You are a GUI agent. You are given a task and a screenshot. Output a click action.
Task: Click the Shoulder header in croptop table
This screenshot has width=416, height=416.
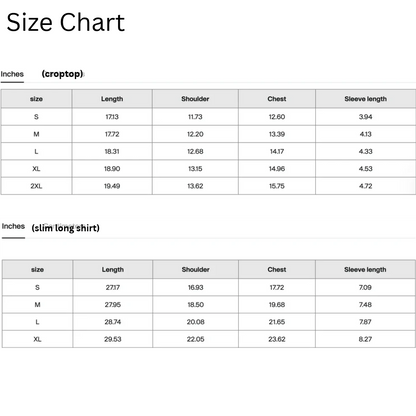tap(195, 99)
